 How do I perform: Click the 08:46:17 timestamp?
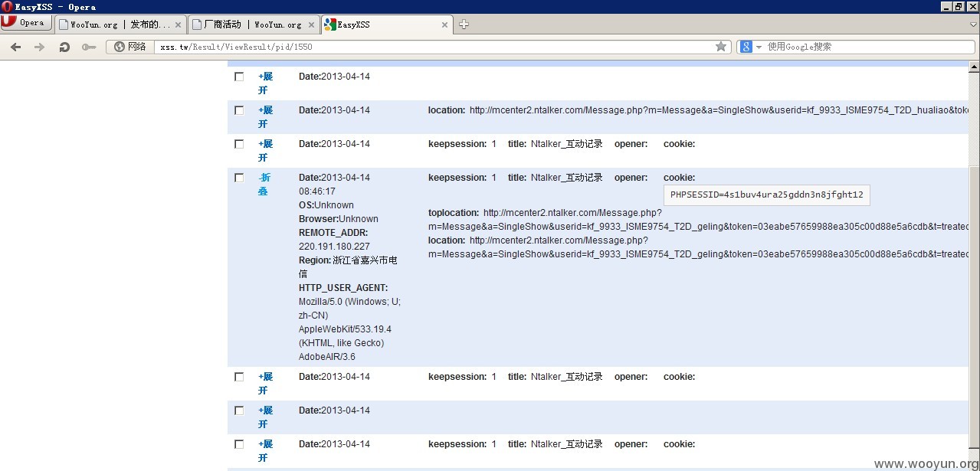pyautogui.click(x=317, y=191)
